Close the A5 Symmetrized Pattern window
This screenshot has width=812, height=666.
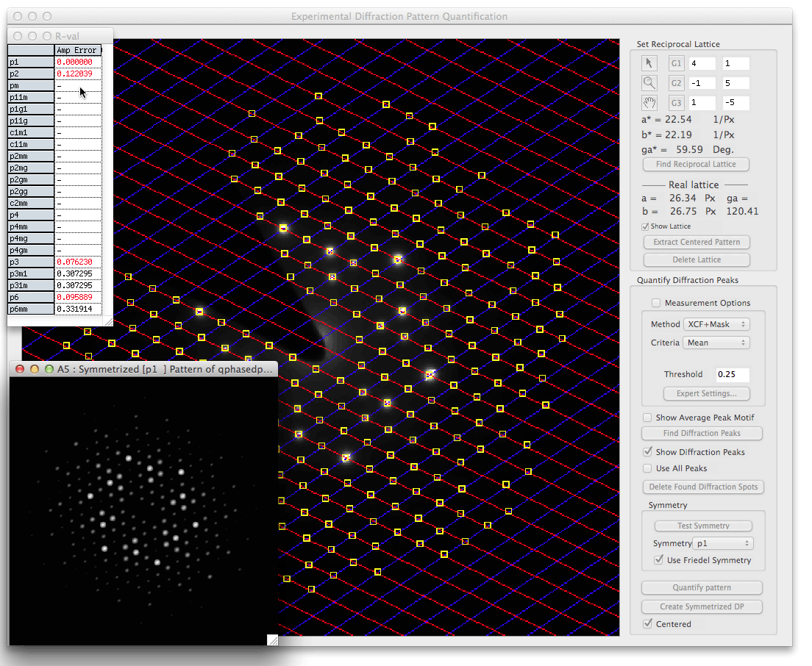[x=20, y=369]
